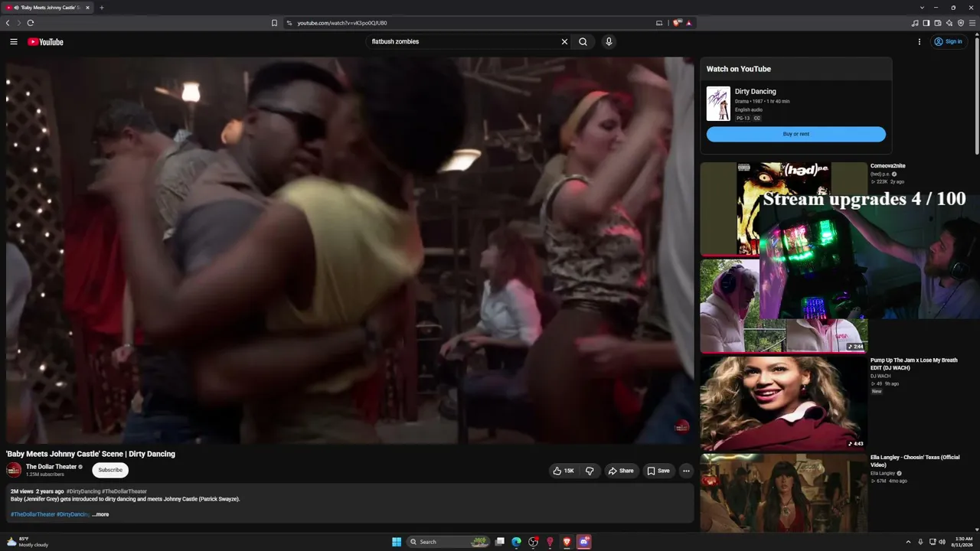Open a new browser tab
The height and width of the screenshot is (551, 980).
point(102,8)
